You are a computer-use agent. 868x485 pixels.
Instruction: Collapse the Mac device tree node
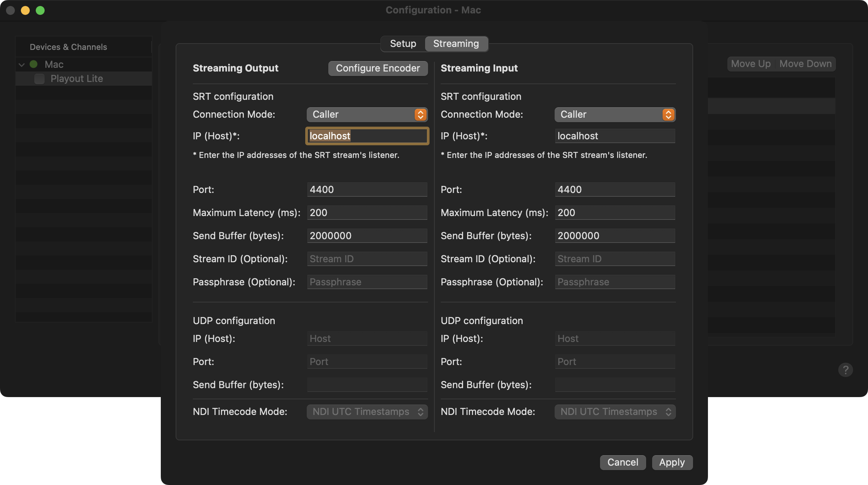click(x=22, y=65)
